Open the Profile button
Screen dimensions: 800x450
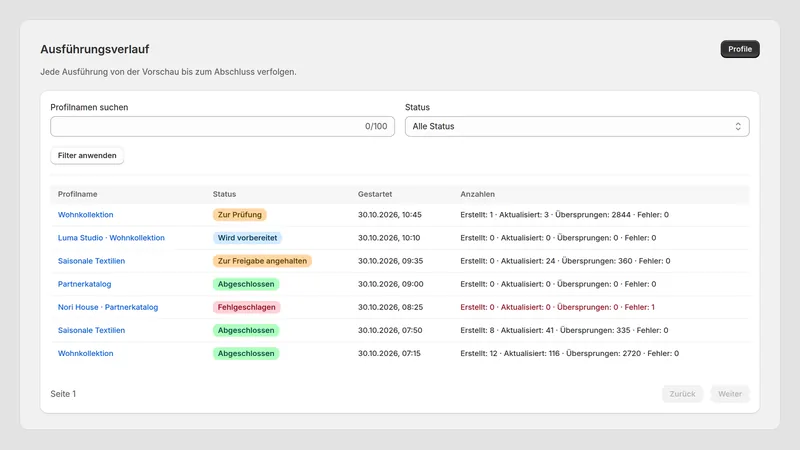(x=740, y=49)
